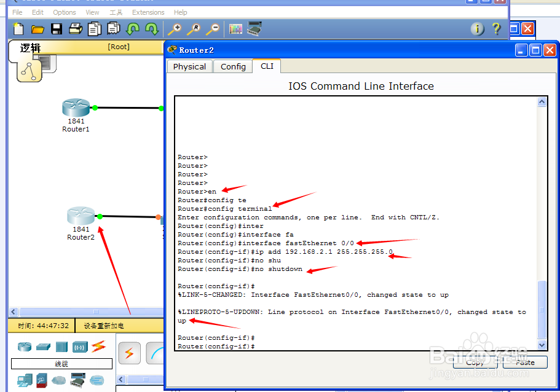The height and width of the screenshot is (392, 560).
Task: Click the power cycle devices button
Action: [103, 326]
